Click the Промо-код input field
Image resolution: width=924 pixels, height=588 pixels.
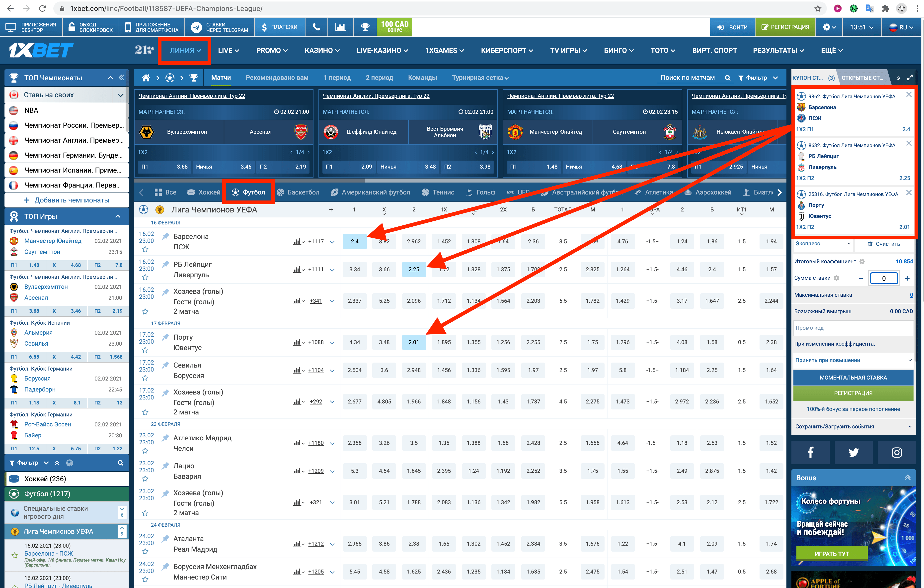(853, 328)
